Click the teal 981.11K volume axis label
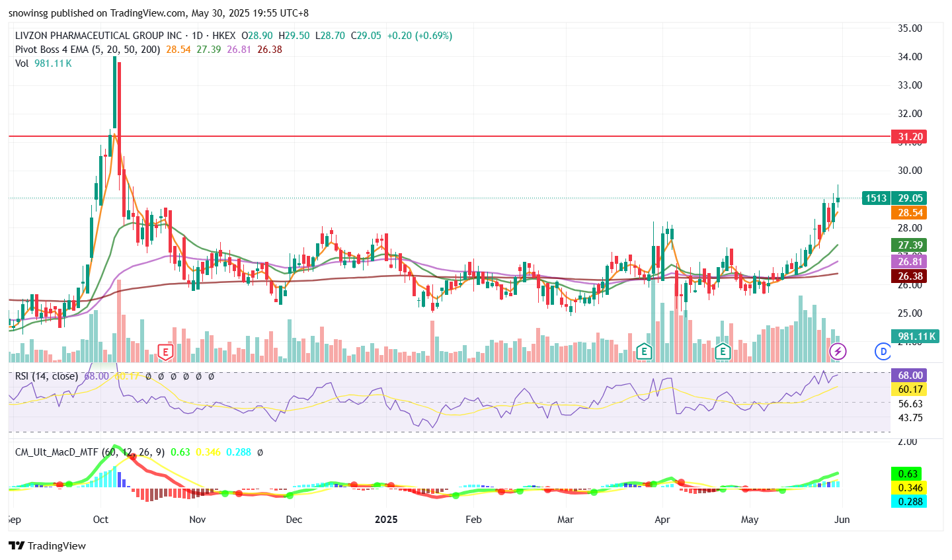The width and height of the screenshot is (952, 560). pyautogui.click(x=916, y=337)
